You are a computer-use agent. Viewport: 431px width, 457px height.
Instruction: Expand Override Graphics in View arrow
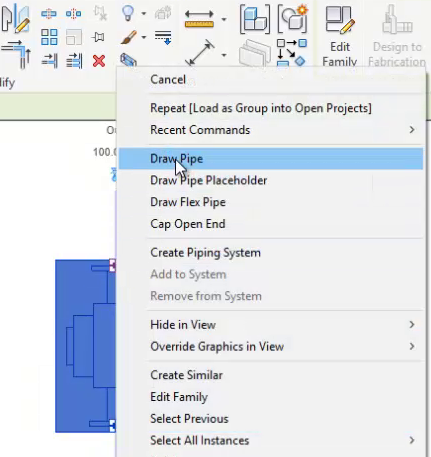pos(412,347)
